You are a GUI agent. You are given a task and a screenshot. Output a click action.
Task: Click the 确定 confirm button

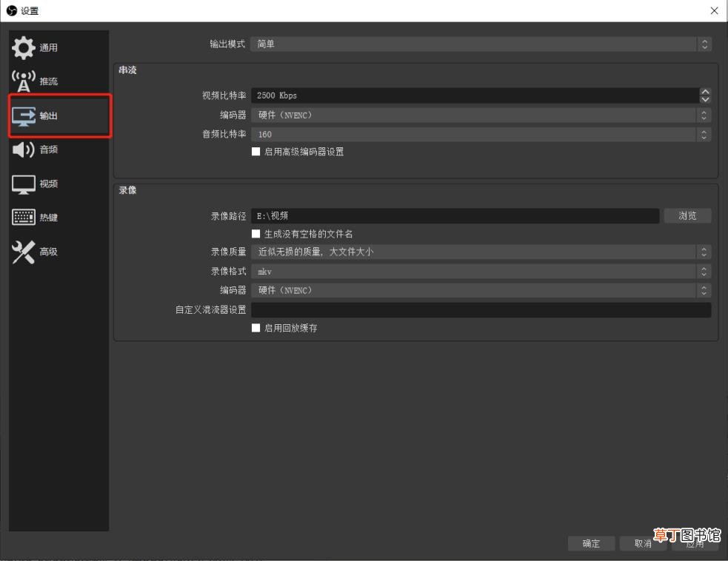click(591, 543)
